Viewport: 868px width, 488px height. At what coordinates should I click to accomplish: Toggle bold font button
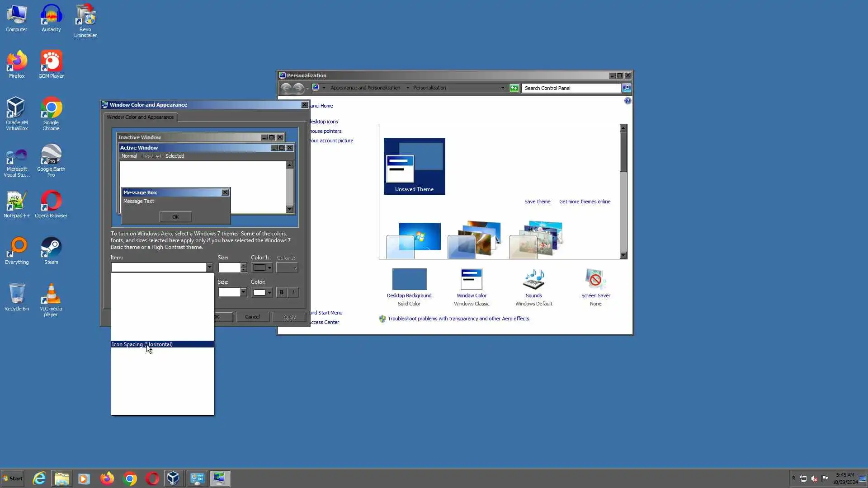[281, 292]
